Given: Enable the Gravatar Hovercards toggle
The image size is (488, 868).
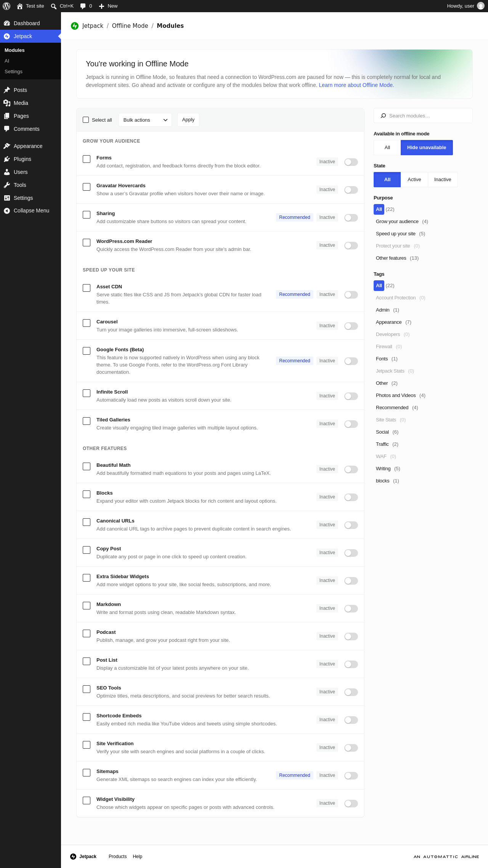Looking at the screenshot, I should coord(351,190).
